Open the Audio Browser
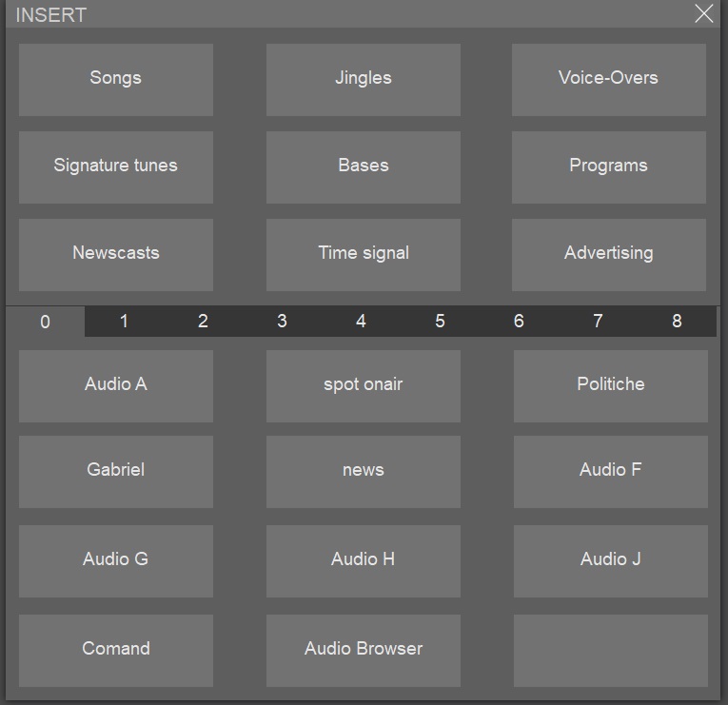The width and height of the screenshot is (728, 705). click(364, 650)
